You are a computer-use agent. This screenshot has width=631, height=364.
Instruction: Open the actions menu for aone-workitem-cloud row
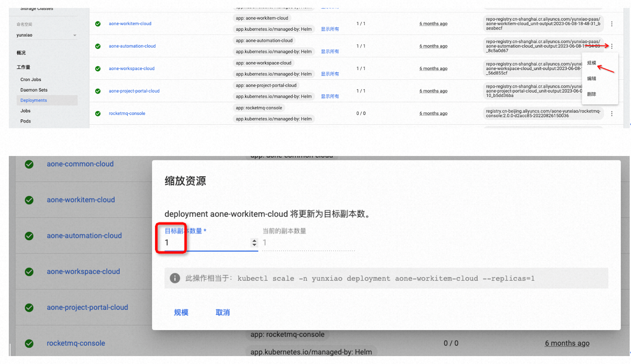(612, 24)
